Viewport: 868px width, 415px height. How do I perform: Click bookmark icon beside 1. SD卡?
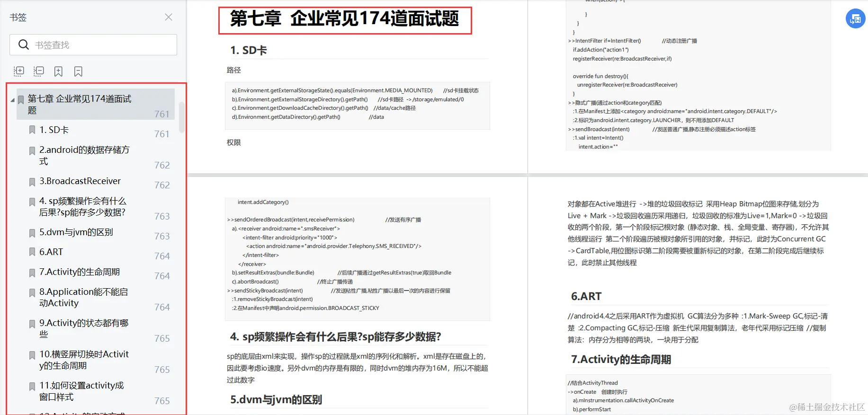pyautogui.click(x=32, y=130)
